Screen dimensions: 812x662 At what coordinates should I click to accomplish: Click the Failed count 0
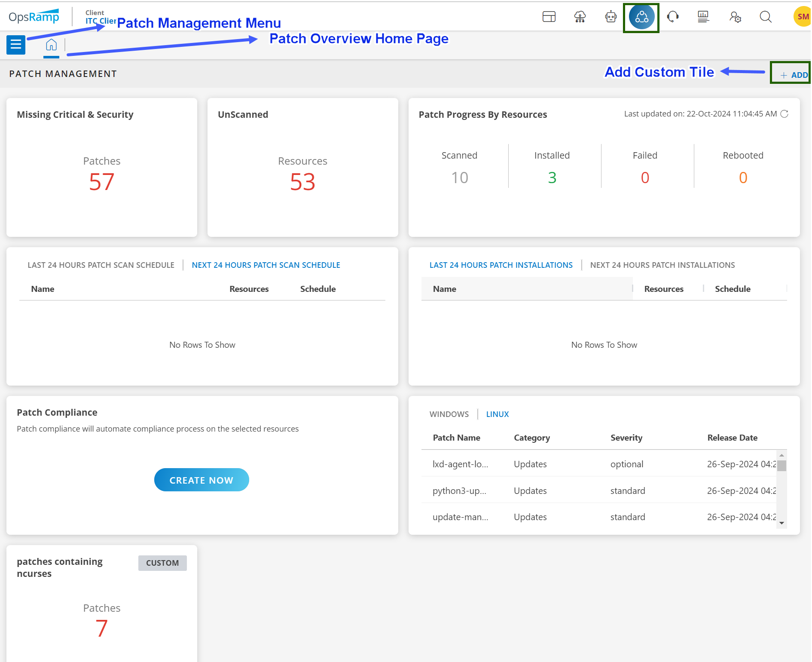pyautogui.click(x=645, y=178)
